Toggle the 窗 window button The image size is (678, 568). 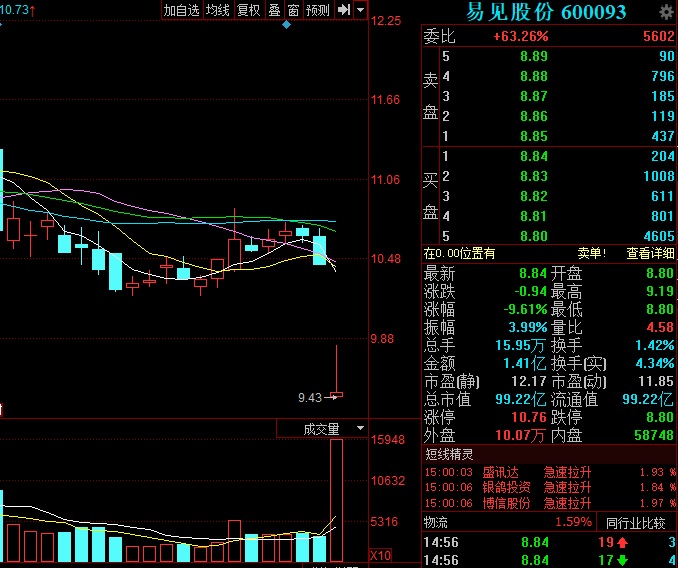pos(293,10)
